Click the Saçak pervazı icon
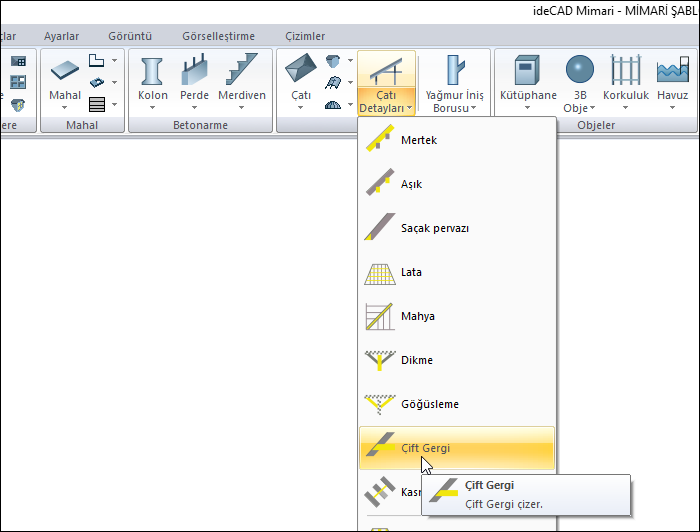 pos(378,228)
